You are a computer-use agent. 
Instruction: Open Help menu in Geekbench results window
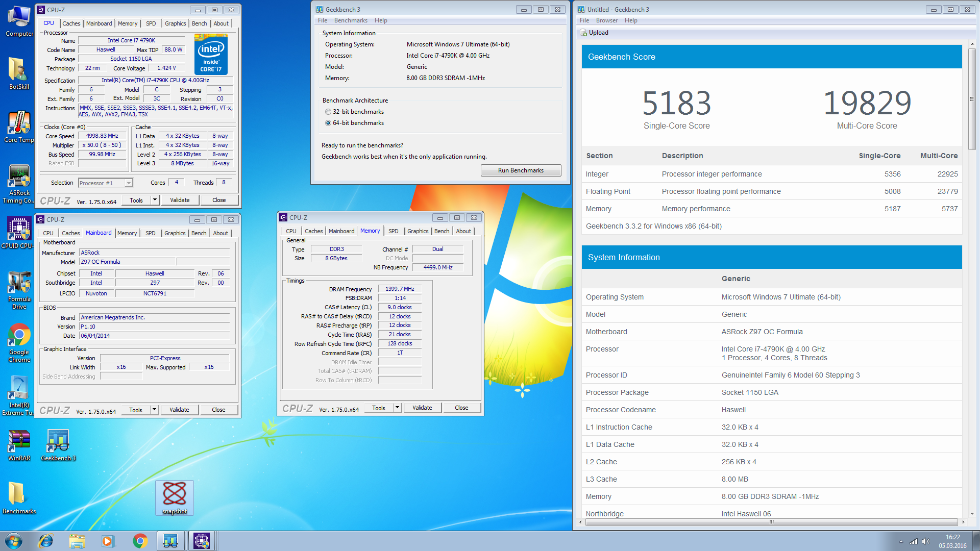(x=631, y=20)
